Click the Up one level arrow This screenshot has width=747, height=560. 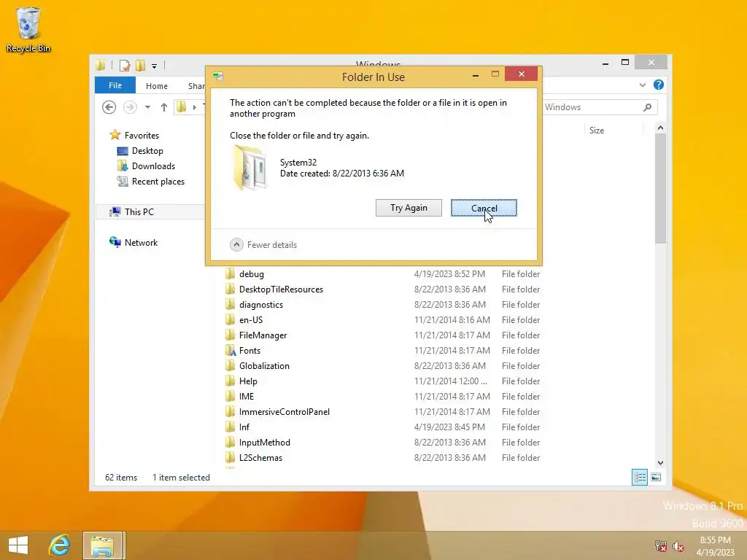point(164,107)
